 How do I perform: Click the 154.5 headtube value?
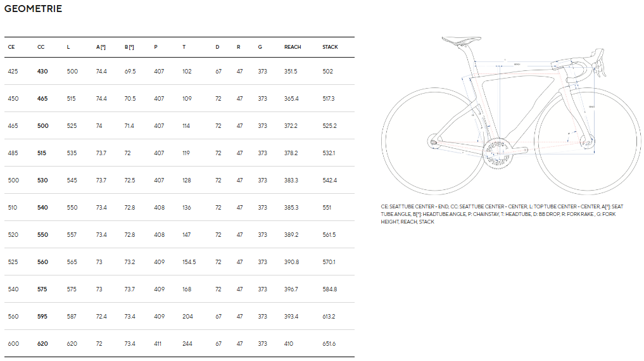tap(189, 262)
